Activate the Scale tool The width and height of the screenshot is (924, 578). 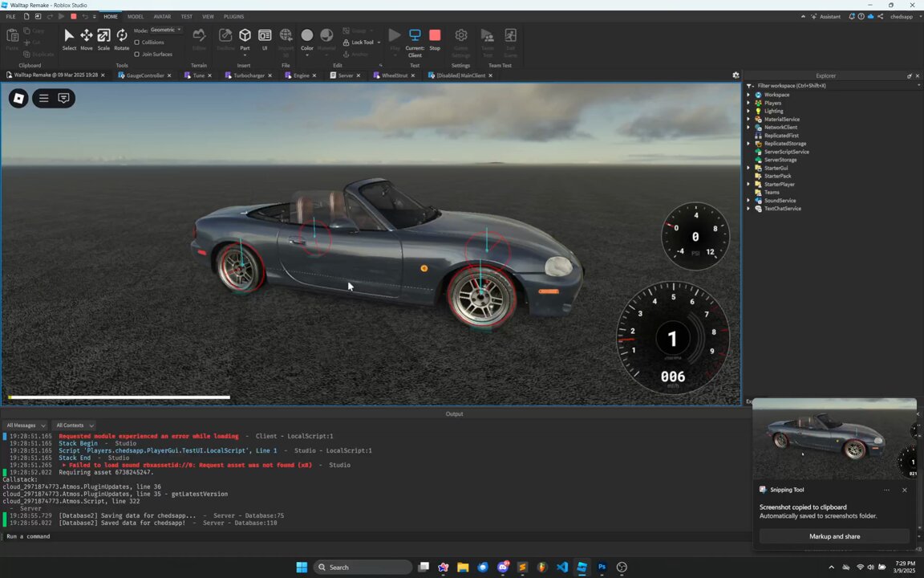pos(103,39)
